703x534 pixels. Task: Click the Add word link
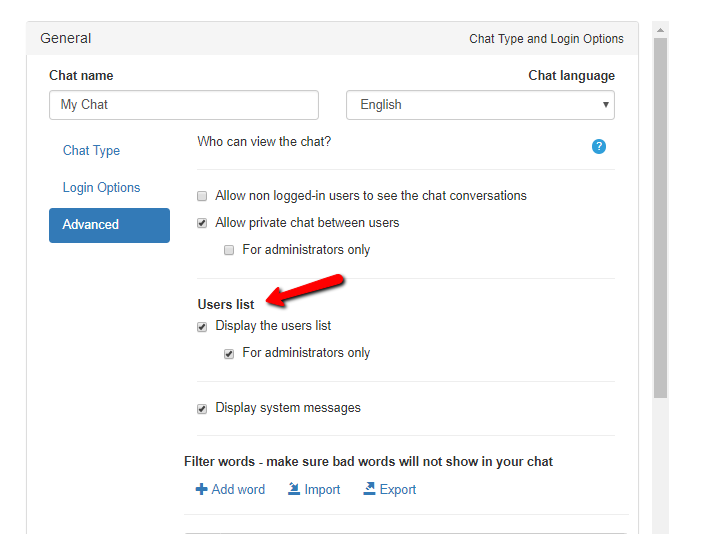pyautogui.click(x=238, y=490)
